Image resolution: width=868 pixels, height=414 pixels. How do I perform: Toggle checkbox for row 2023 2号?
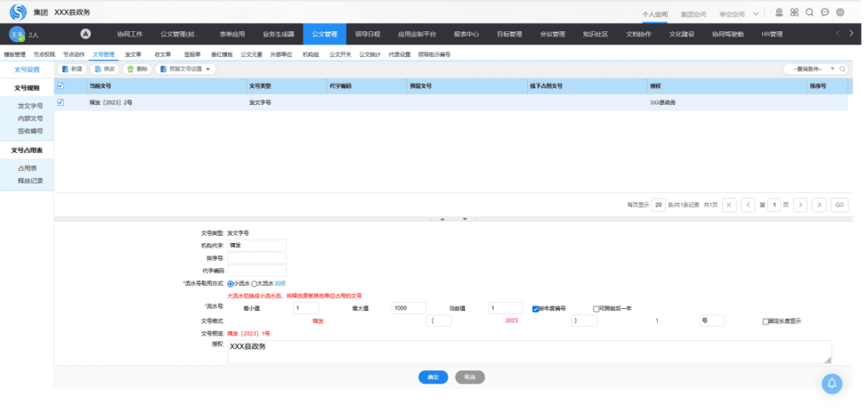[x=61, y=102]
